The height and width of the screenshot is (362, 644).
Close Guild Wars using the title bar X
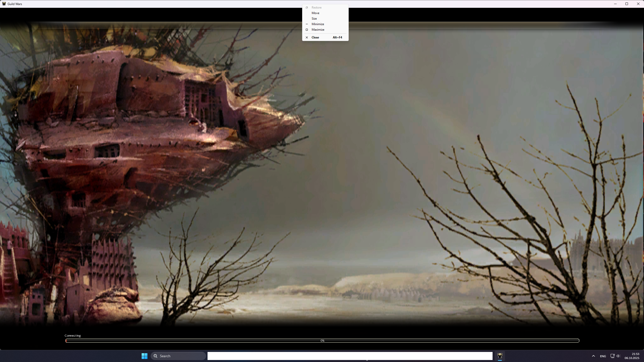pos(638,4)
